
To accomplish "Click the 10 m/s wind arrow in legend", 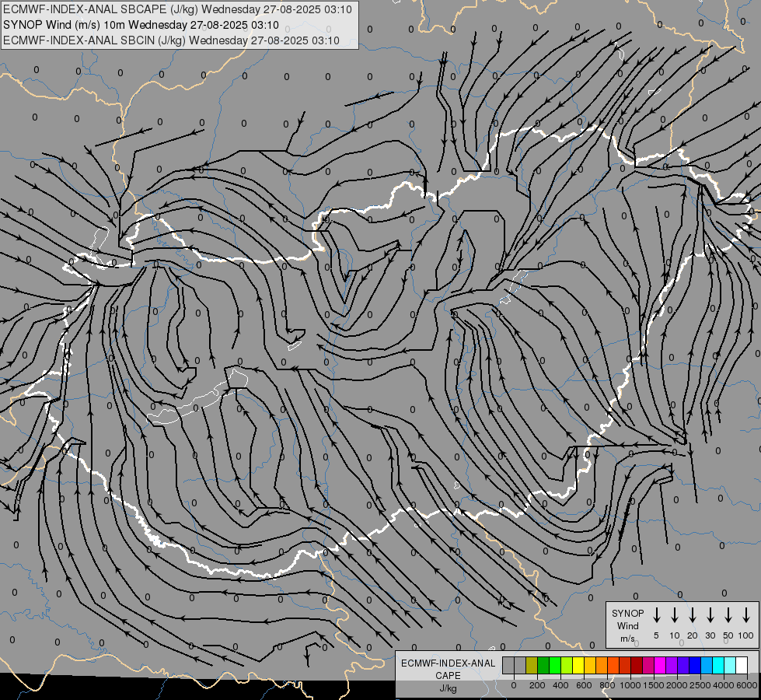I will [675, 615].
